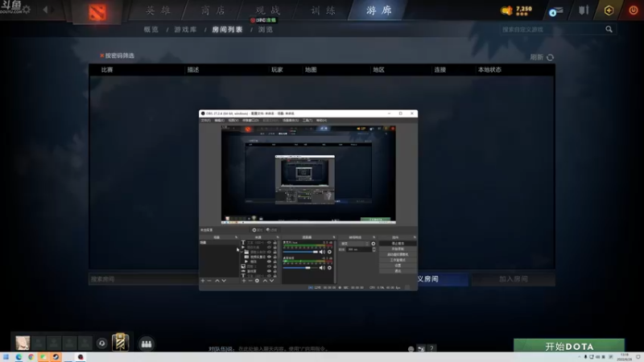
Task: Undock the OBS sources panel
Action: point(278,237)
